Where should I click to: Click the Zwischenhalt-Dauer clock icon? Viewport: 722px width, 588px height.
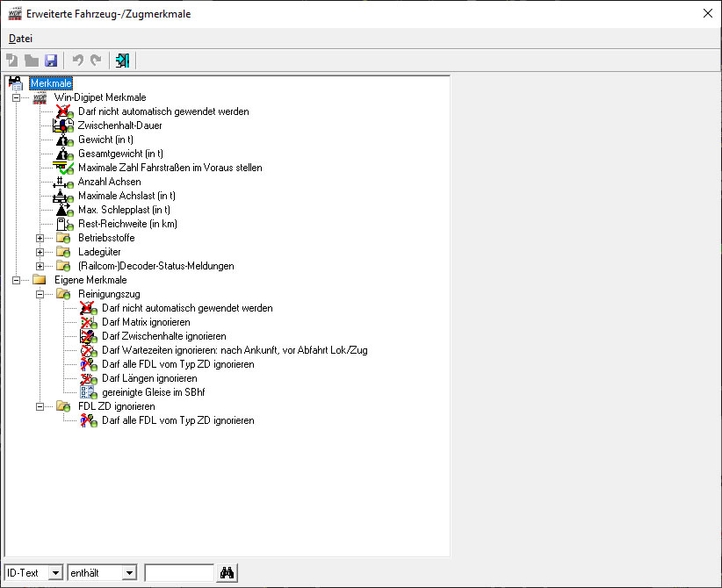point(63,125)
